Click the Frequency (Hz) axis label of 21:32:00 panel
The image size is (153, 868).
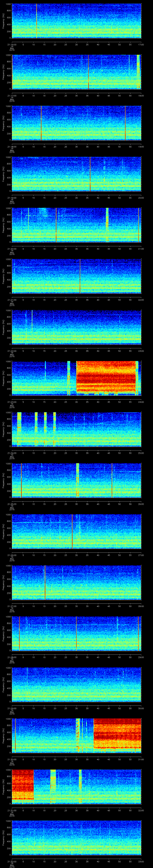(4, 838)
